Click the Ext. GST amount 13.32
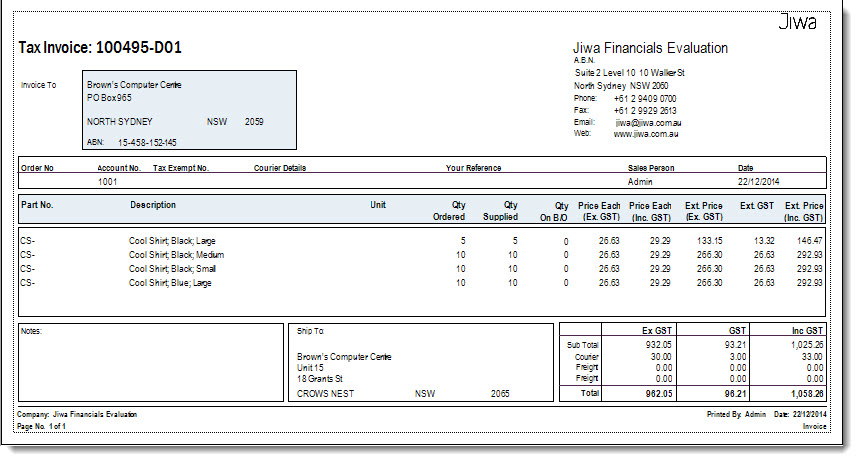 click(764, 241)
